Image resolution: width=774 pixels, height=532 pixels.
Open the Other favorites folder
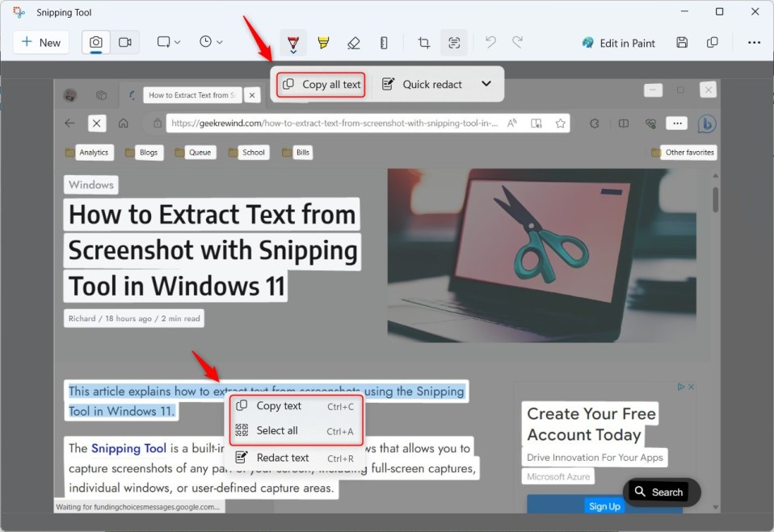coord(684,153)
